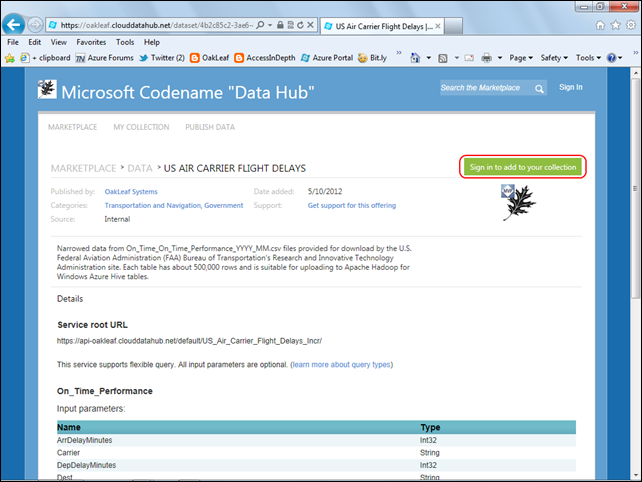Open the command bar Tools dropdown

coord(588,58)
